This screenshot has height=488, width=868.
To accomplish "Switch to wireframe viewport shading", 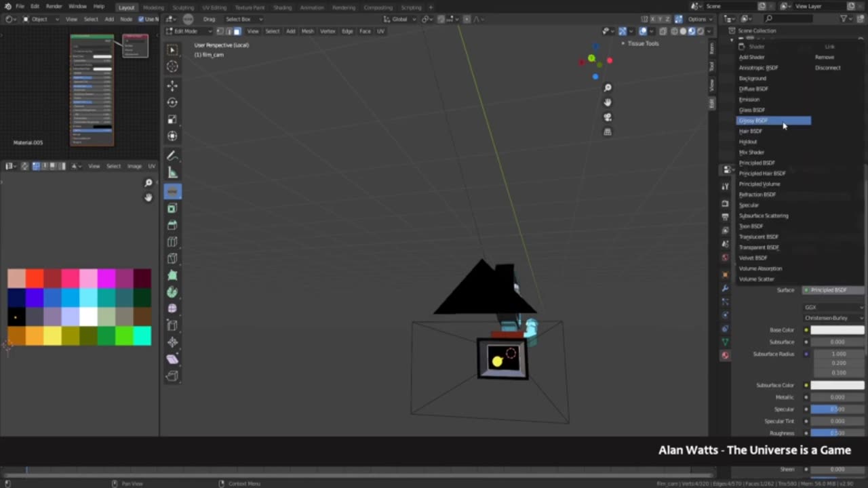I will point(674,31).
